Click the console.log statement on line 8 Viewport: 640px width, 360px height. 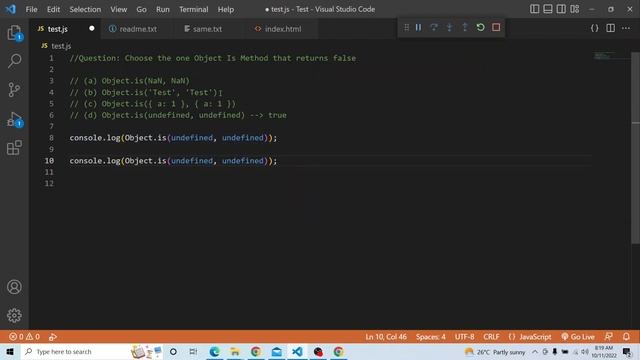pyautogui.click(x=173, y=138)
